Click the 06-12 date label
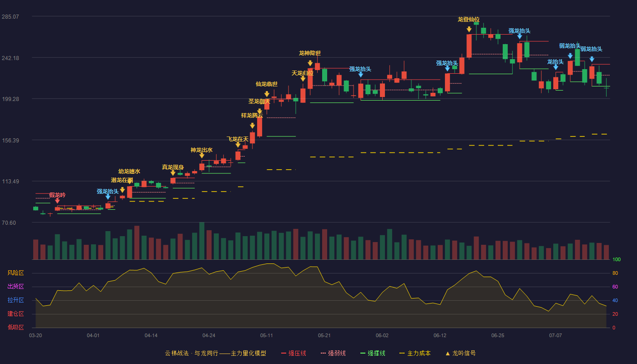The width and height of the screenshot is (637, 364). click(440, 335)
